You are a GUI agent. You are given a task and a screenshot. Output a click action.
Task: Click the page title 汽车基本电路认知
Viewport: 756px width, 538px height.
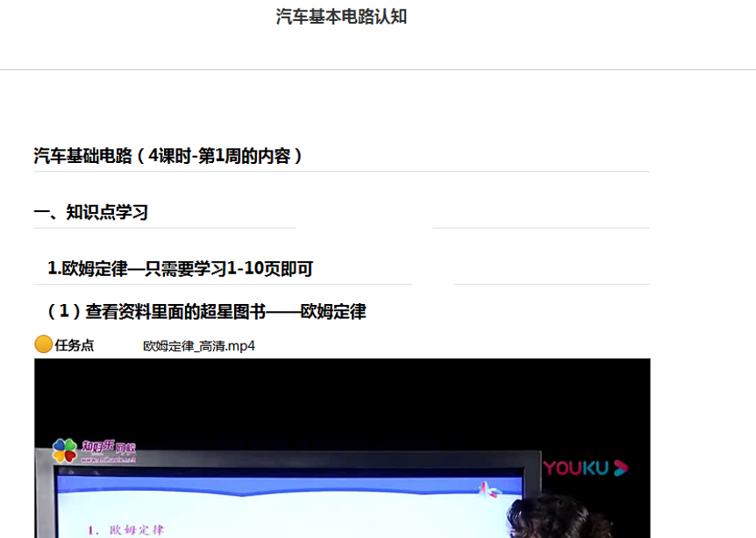click(x=341, y=17)
